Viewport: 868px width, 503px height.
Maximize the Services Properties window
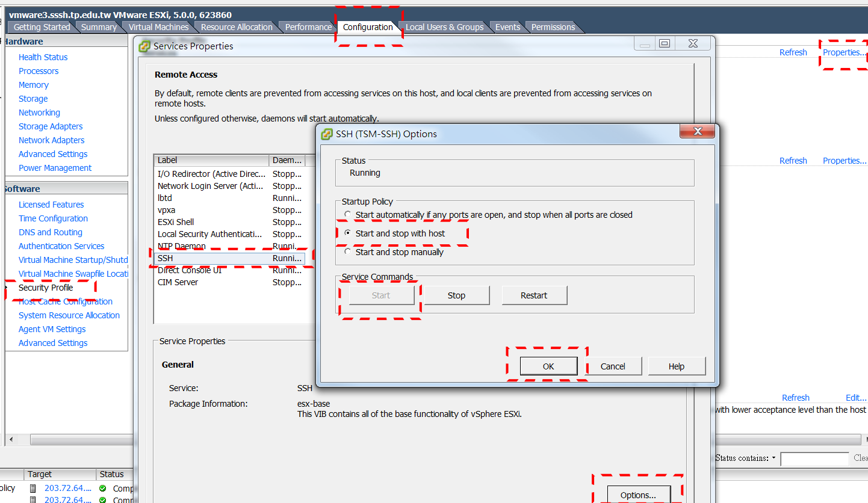pyautogui.click(x=665, y=43)
